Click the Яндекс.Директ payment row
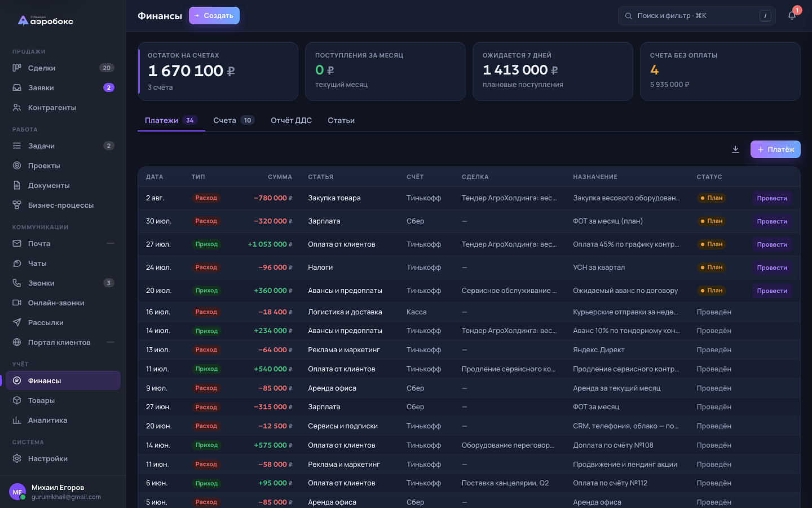The height and width of the screenshot is (508, 812). point(469,350)
